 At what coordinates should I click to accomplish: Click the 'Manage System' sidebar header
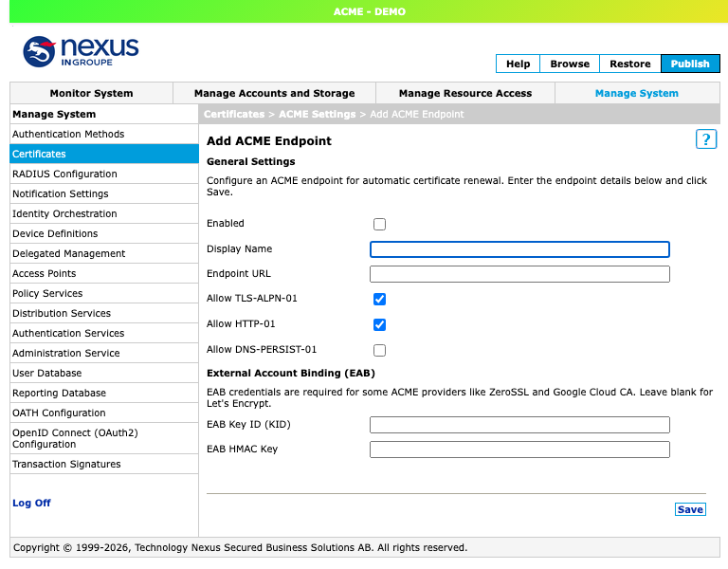[x=54, y=114]
